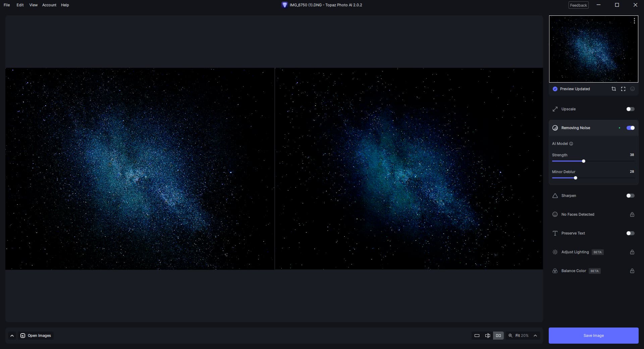The width and height of the screenshot is (644, 349).
Task: Expand the Fit 20% zoom dropdown
Action: 535,336
